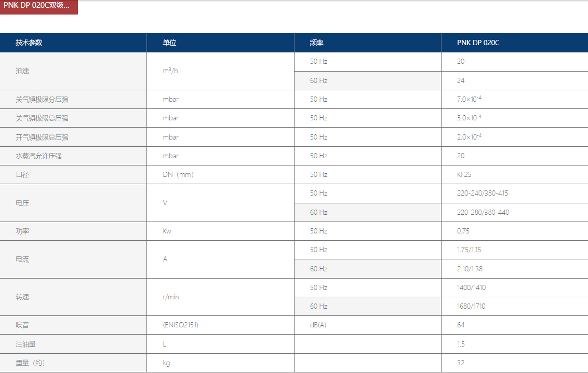The image size is (588, 373).
Task: Click the 单位 column header
Action: tap(170, 43)
